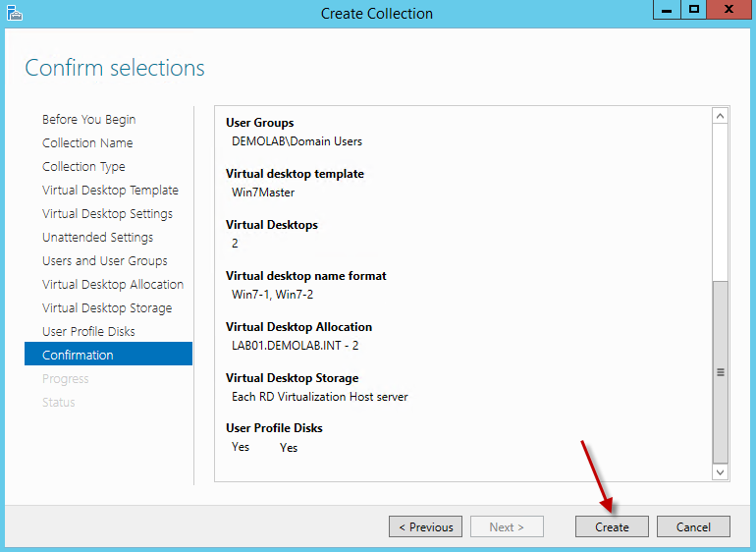This screenshot has height=552, width=756.
Task: Jump to the Unattended Settings step
Action: point(97,238)
